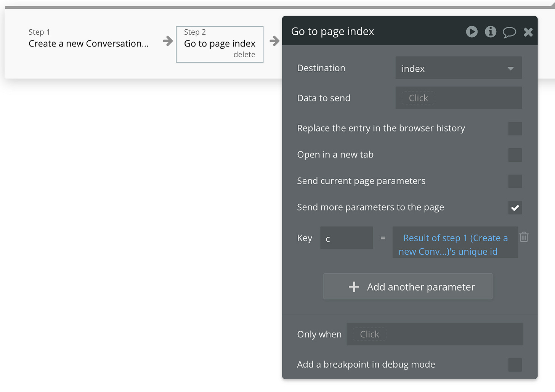Open the info icon for this action

pyautogui.click(x=491, y=32)
